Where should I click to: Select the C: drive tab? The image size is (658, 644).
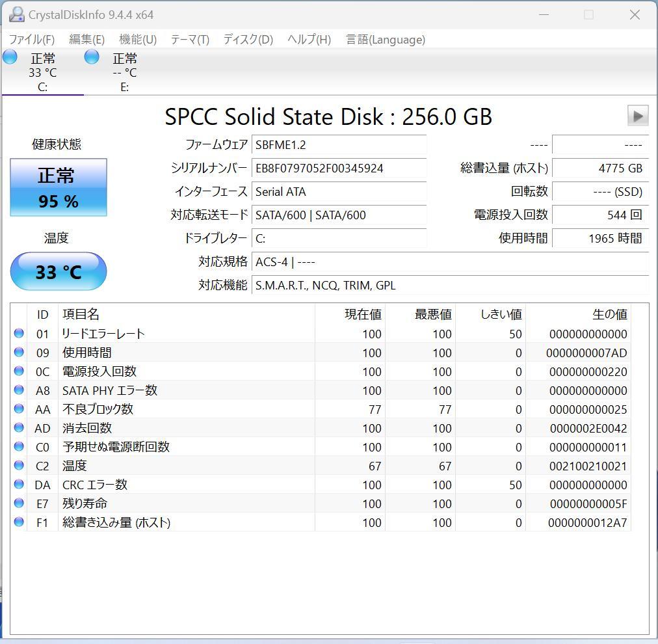pyautogui.click(x=42, y=72)
